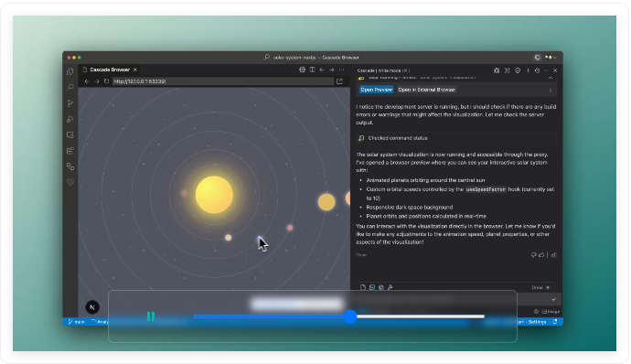This screenshot has height=364, width=631.
Task: Start a new Cascade conversation with plus icon
Action: 528,70
